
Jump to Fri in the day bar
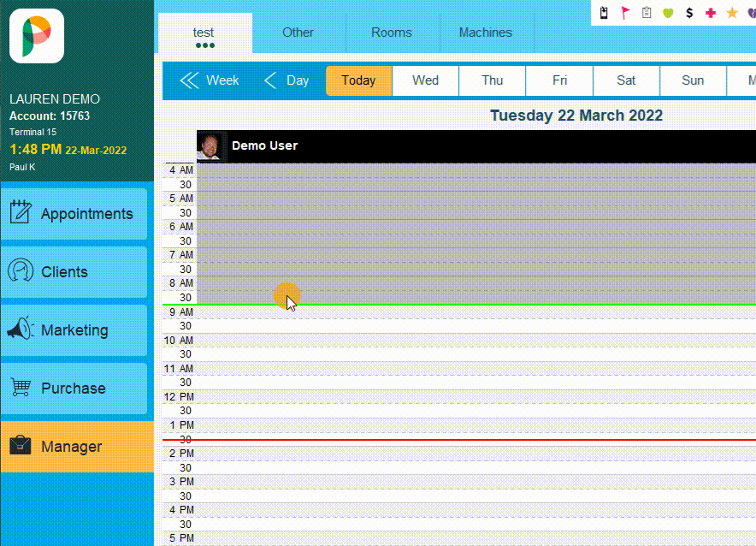click(559, 80)
